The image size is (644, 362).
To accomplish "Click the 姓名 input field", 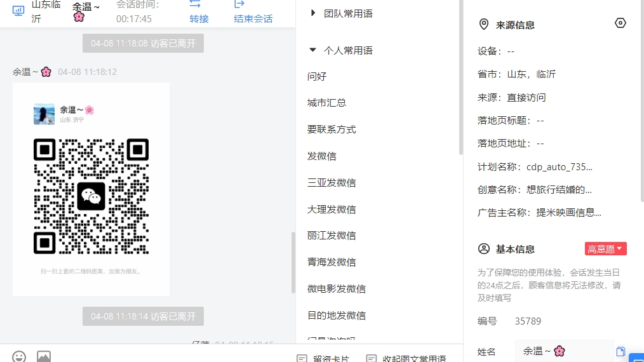I will pos(565,351).
